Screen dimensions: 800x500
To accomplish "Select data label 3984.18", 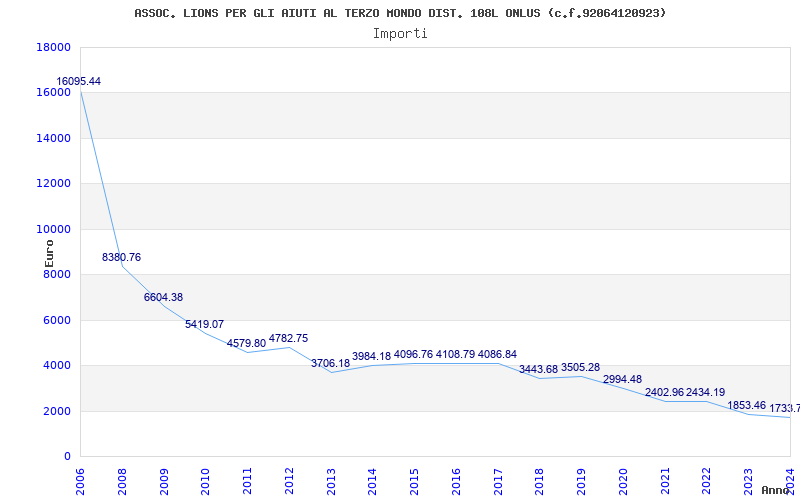I will [371, 356].
